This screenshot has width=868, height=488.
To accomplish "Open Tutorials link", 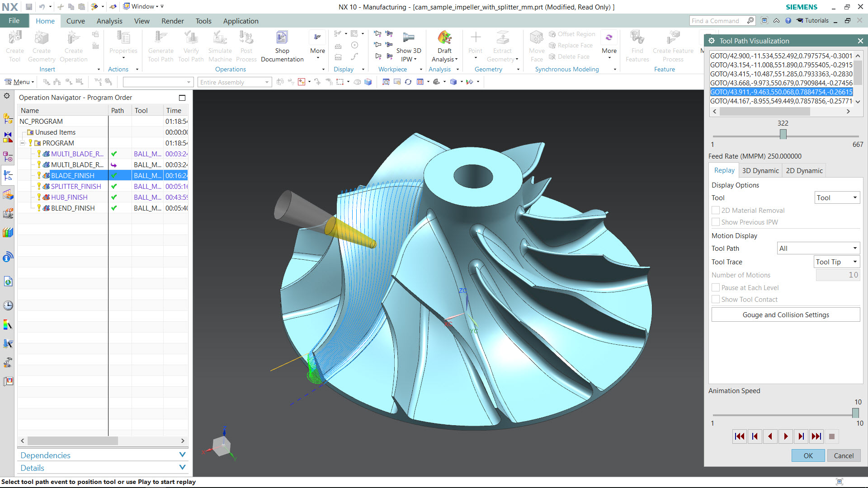I will pyautogui.click(x=812, y=20).
